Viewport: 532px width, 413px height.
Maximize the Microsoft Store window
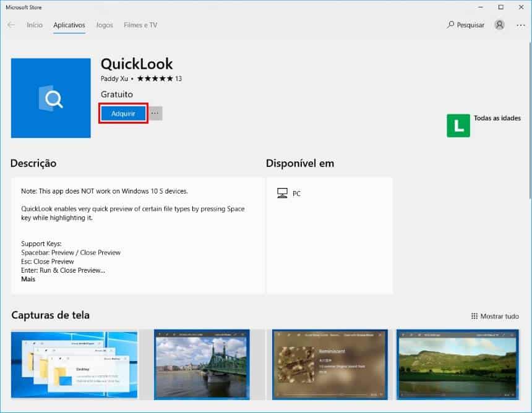tap(501, 7)
